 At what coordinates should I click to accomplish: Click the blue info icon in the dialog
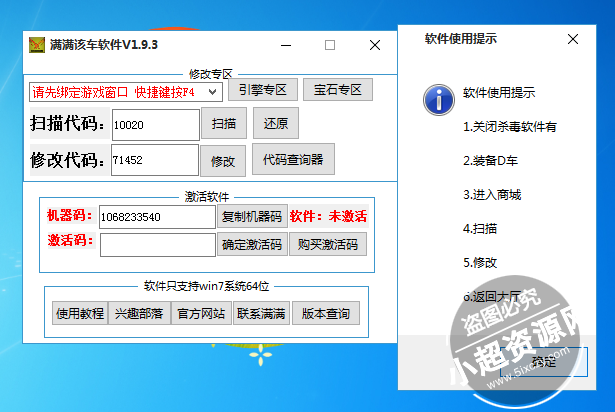(x=439, y=100)
